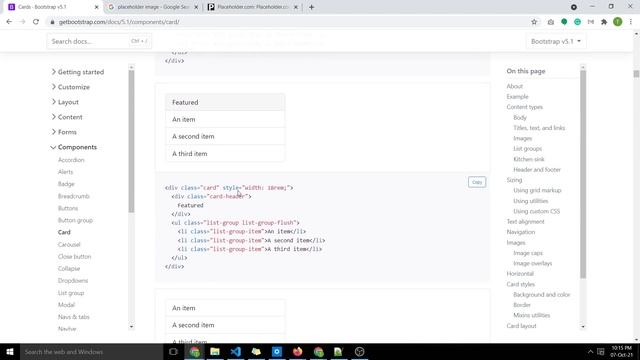Close the Cards Bootstrap tab
Viewport: 640px width, 360px height.
(x=96, y=7)
